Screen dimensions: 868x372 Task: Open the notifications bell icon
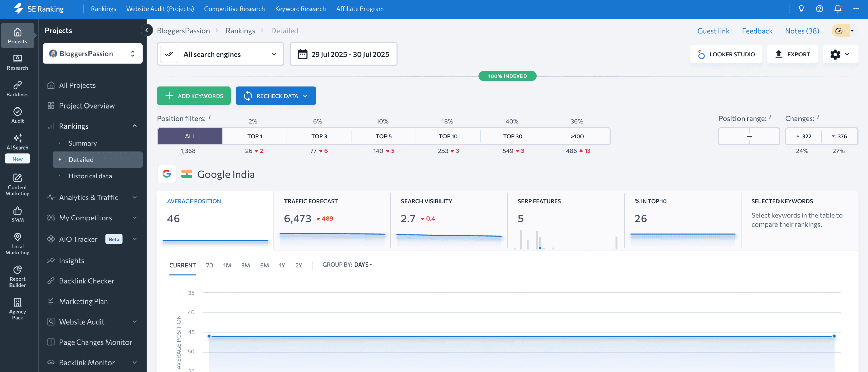coord(837,9)
